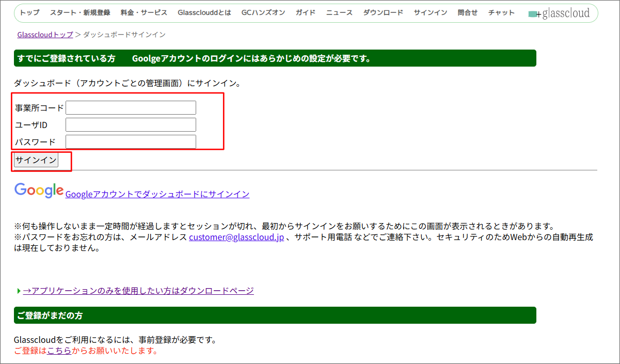Open the 料金・サービス menu item
Screen dimensions: 620x364
(144, 12)
